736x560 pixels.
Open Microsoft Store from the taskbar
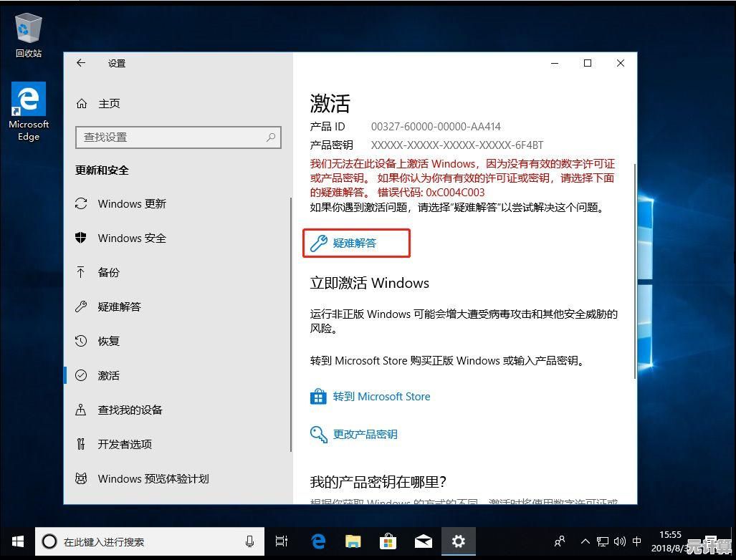tap(388, 541)
